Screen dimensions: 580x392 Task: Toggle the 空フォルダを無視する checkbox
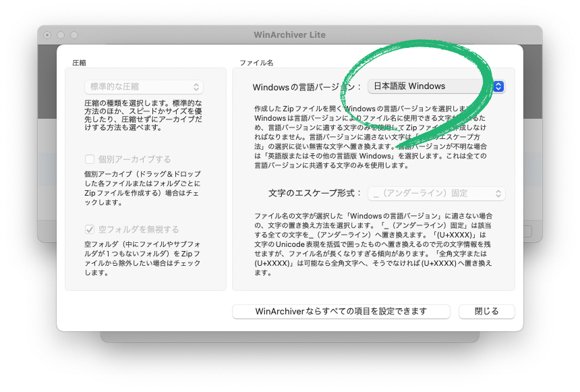pos(90,229)
